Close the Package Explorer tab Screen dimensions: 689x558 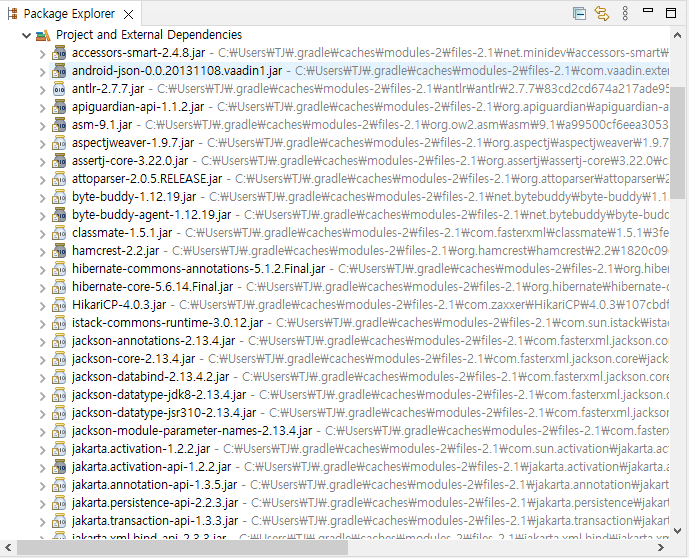coord(128,14)
